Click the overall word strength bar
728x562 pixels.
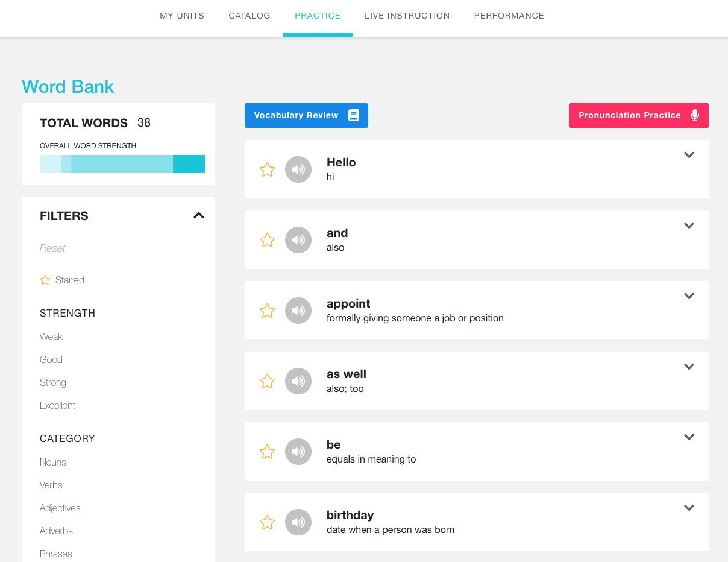click(122, 164)
